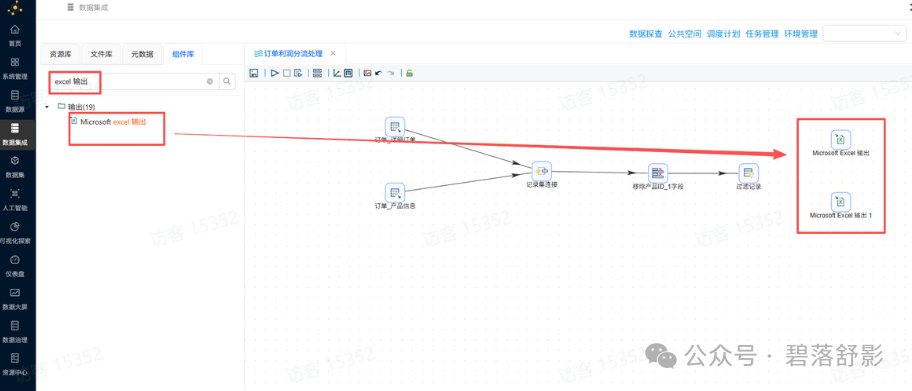Click the save icon in canvas toolbar
Image resolution: width=912 pixels, height=391 pixels.
click(253, 73)
